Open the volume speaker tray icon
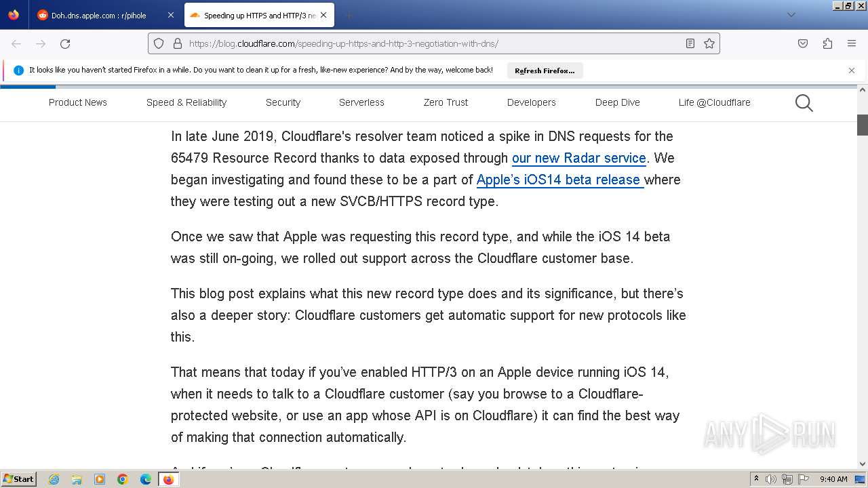 (x=771, y=479)
